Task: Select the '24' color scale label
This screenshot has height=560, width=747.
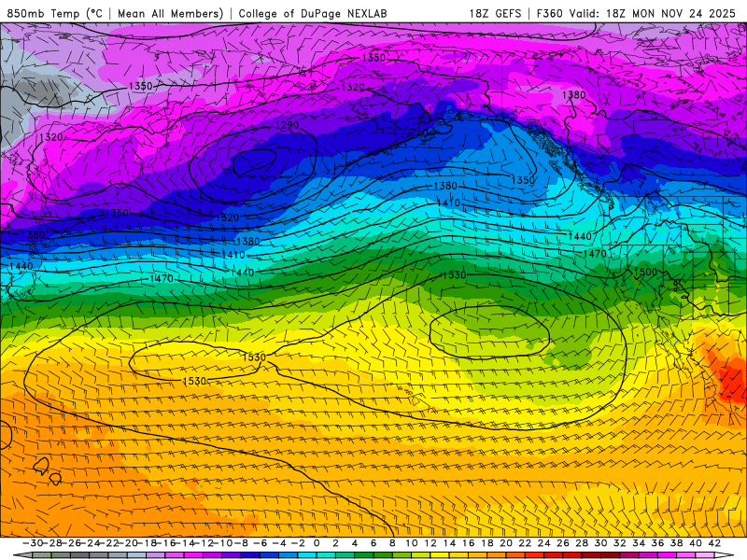Action: 544,543
